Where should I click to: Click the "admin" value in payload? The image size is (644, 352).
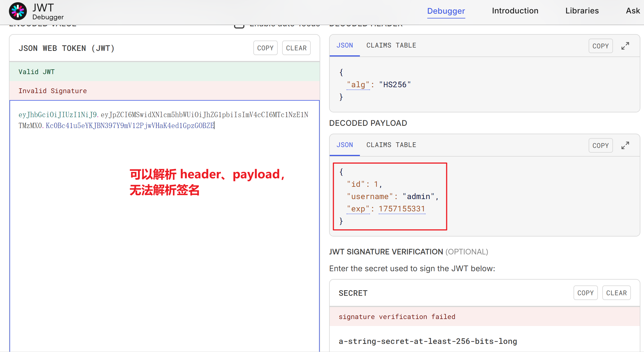tap(418, 197)
